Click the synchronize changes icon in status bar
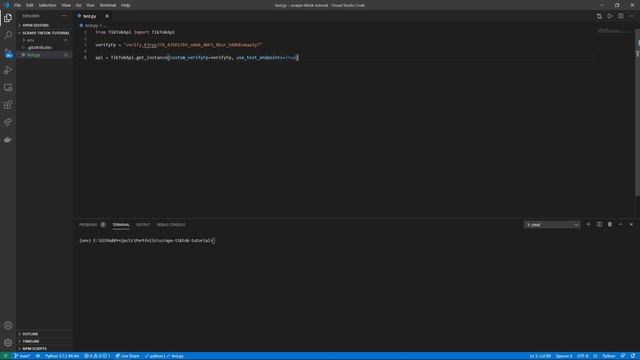Image resolution: width=640 pixels, height=360 pixels. click(38, 356)
